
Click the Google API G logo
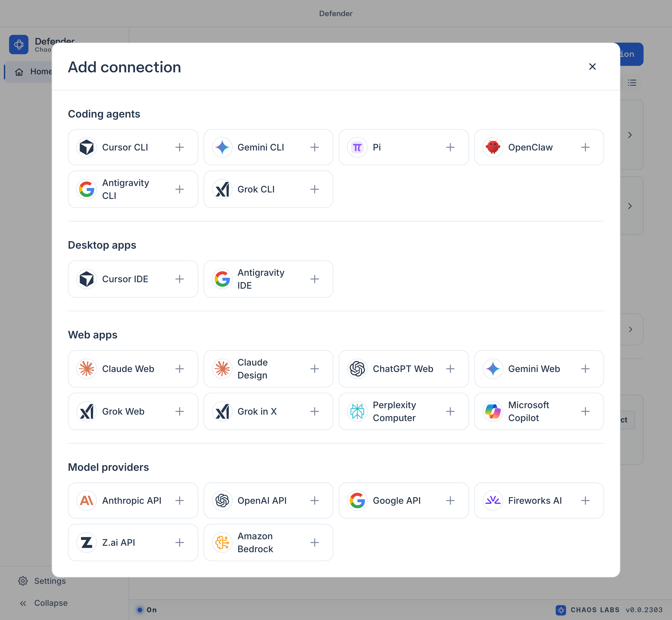[x=358, y=501]
